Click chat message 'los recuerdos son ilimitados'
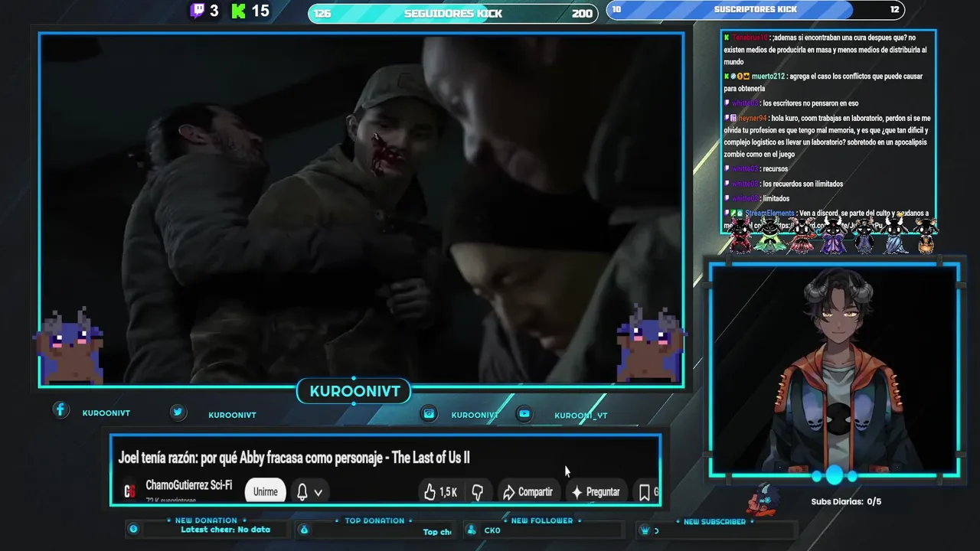The image size is (980, 551). (802, 184)
